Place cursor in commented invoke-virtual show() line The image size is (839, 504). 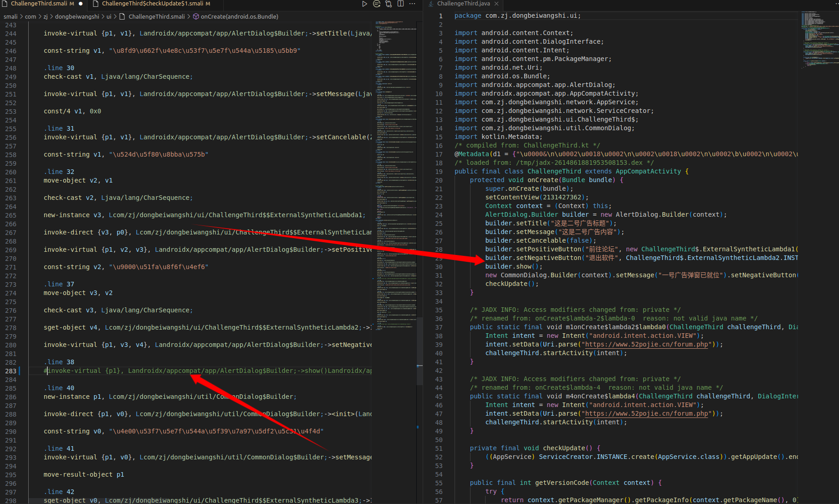click(208, 371)
